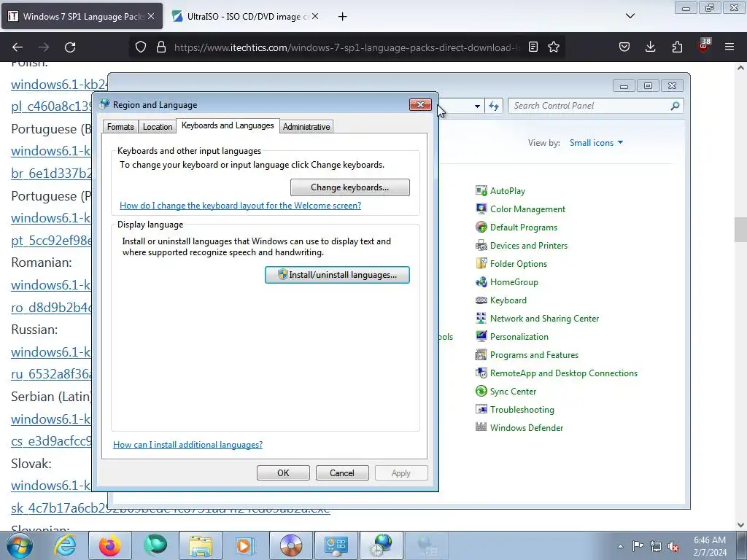The width and height of the screenshot is (747, 560).
Task: Open new Firefox tab plus button
Action: [x=342, y=17]
